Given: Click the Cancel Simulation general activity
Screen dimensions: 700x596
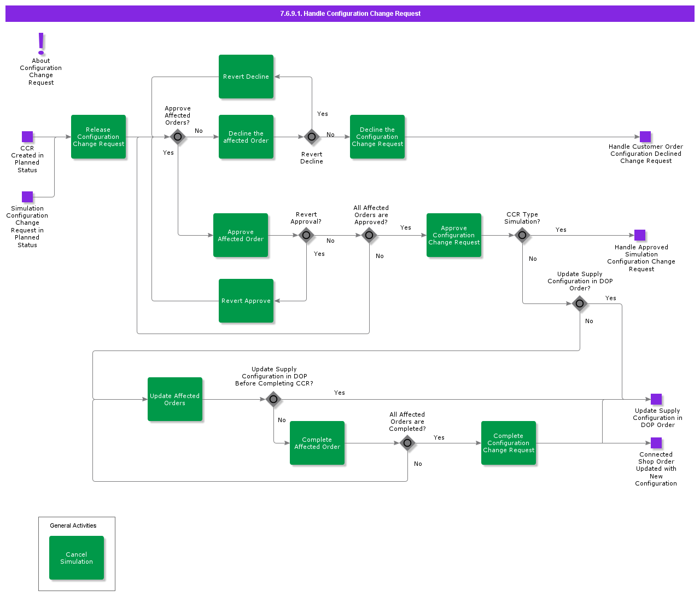Looking at the screenshot, I should [77, 558].
